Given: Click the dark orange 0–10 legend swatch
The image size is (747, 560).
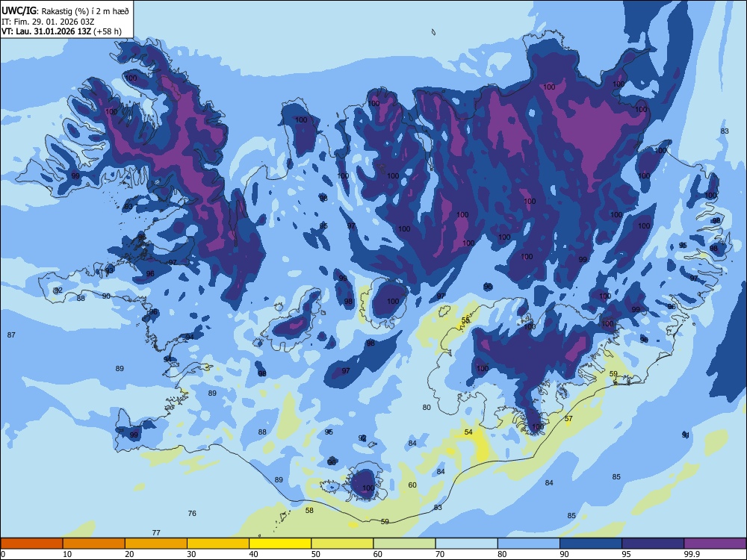Looking at the screenshot, I should point(31,544).
